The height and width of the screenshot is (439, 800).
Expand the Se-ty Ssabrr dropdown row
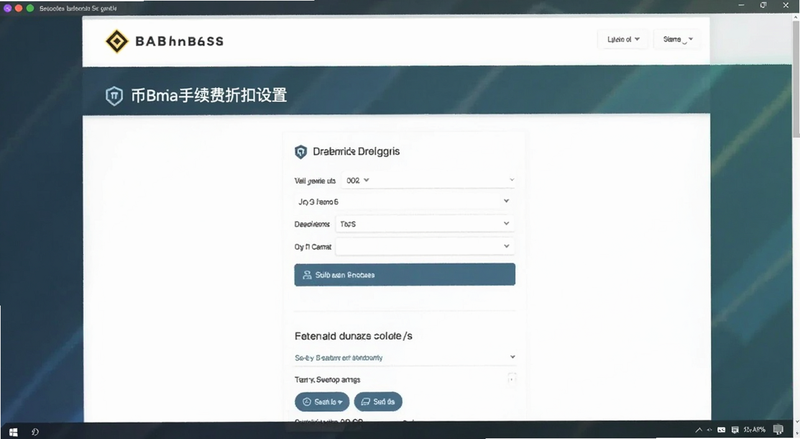pos(405,357)
